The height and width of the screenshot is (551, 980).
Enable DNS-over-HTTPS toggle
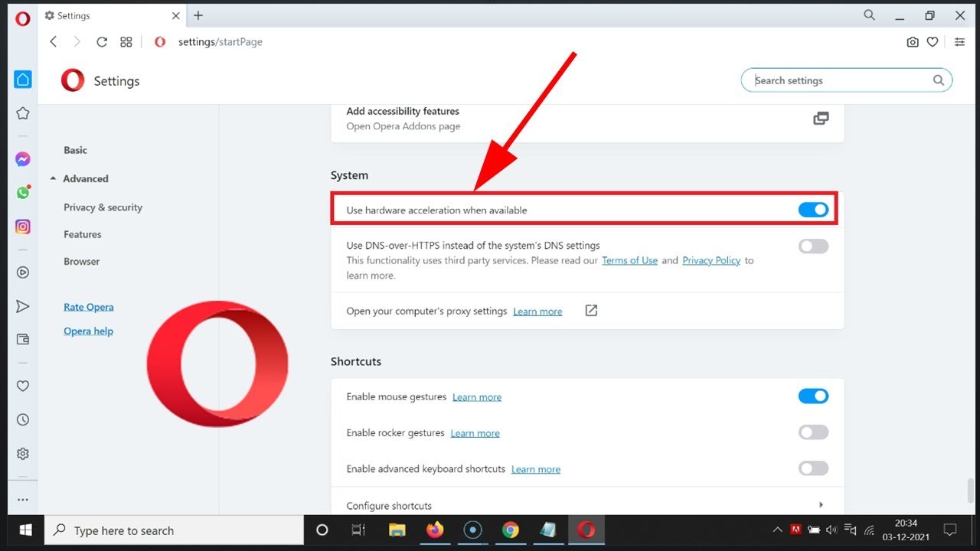pyautogui.click(x=813, y=246)
